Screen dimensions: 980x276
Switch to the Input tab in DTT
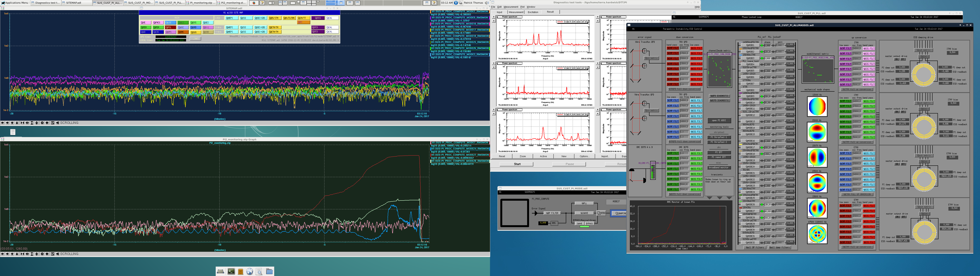(x=500, y=12)
